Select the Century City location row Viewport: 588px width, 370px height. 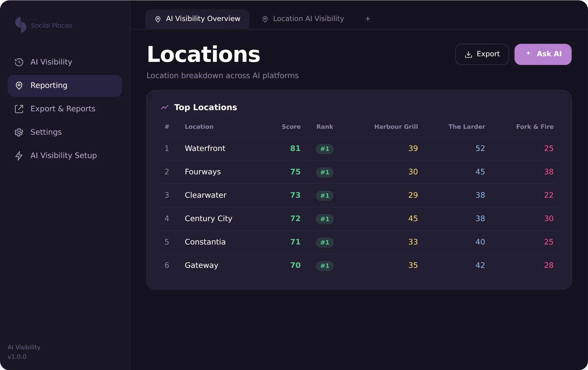pos(359,219)
